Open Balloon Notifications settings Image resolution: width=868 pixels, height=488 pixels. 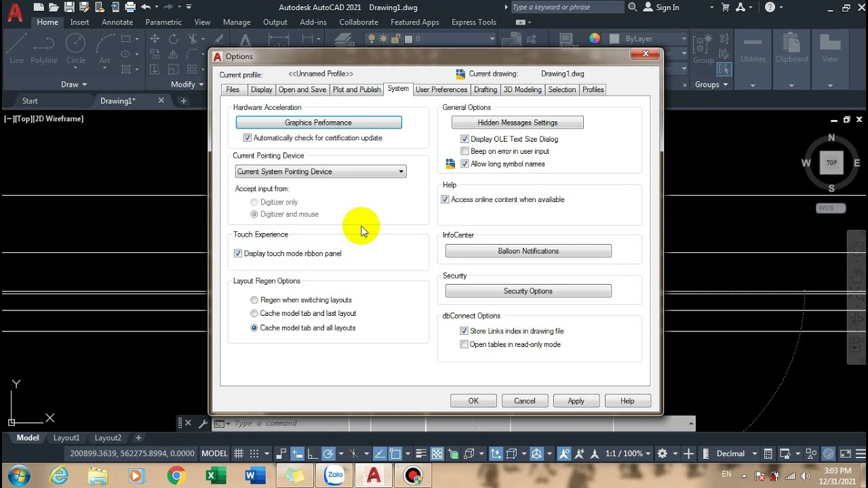pyautogui.click(x=528, y=251)
